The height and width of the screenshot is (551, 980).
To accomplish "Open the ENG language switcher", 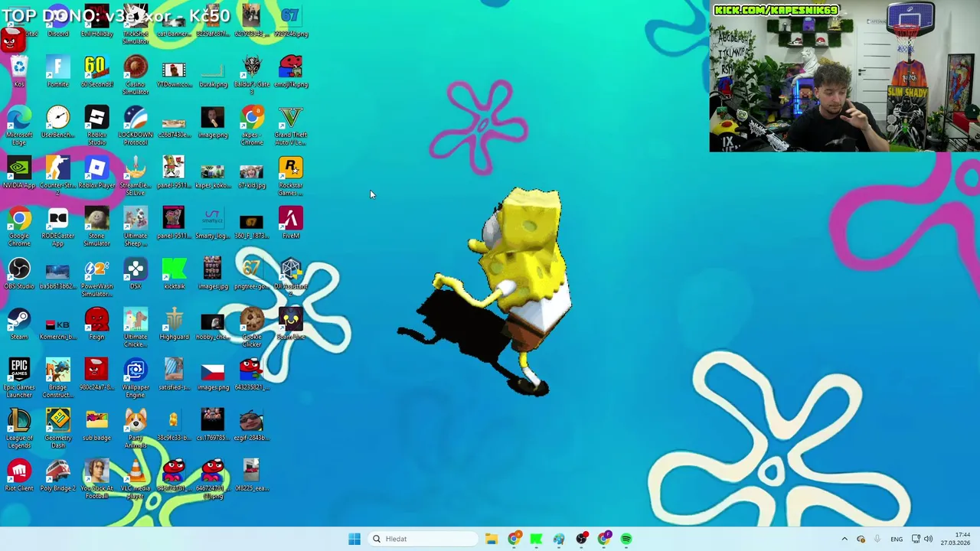I will pyautogui.click(x=896, y=539).
